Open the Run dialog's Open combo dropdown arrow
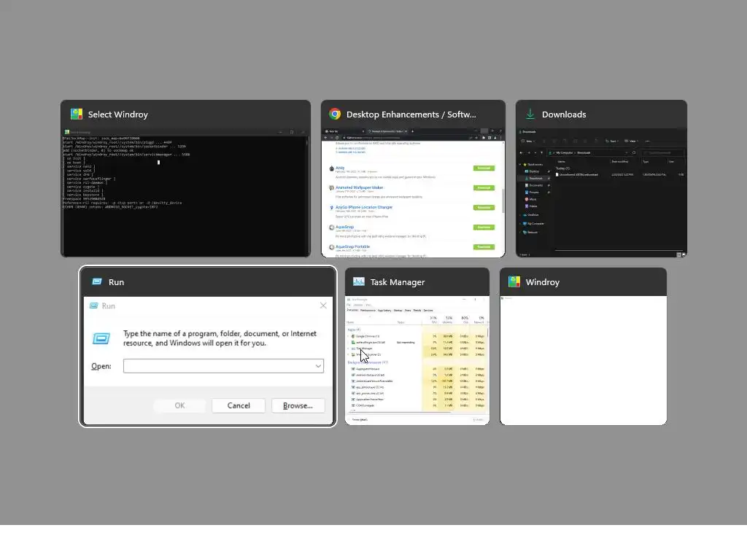 (318, 366)
